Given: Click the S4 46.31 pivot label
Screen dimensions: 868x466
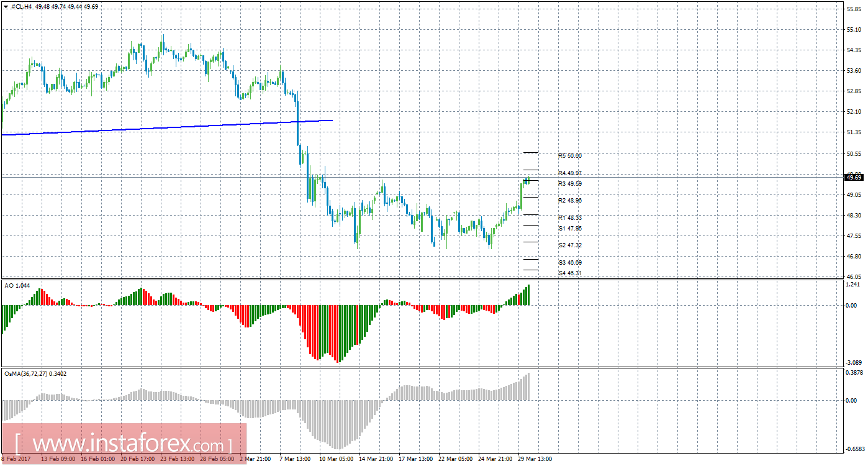Looking at the screenshot, I should (x=570, y=273).
